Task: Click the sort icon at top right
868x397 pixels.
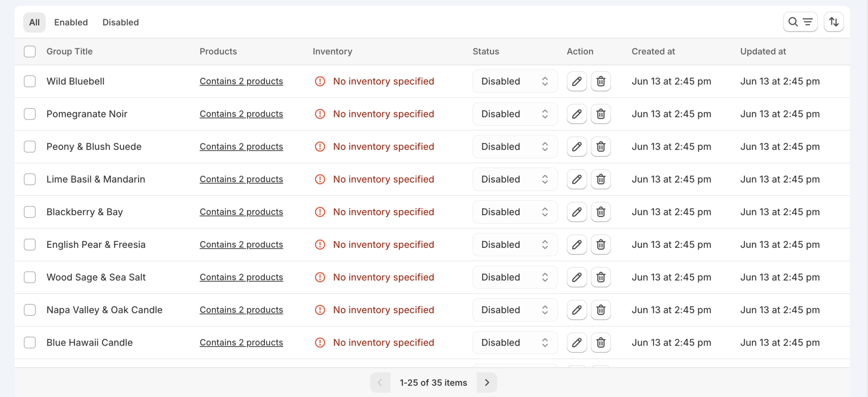Action: (834, 22)
